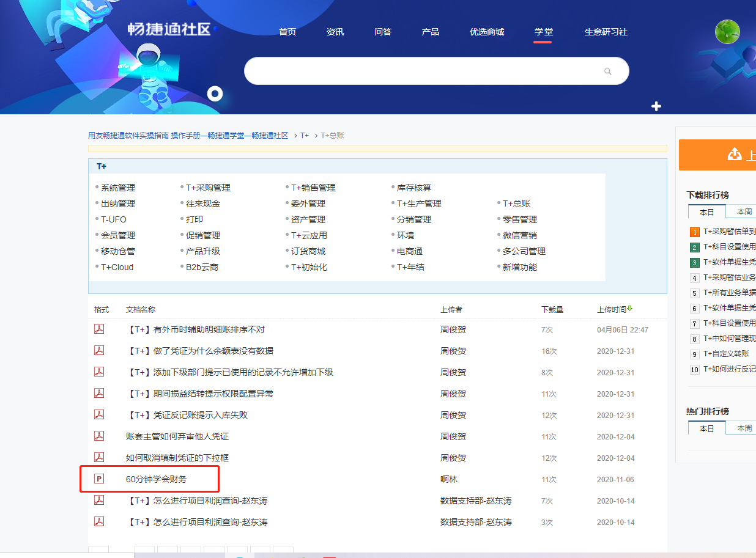Open 会员管理 category
Image resolution: width=756 pixels, height=558 pixels.
point(118,235)
